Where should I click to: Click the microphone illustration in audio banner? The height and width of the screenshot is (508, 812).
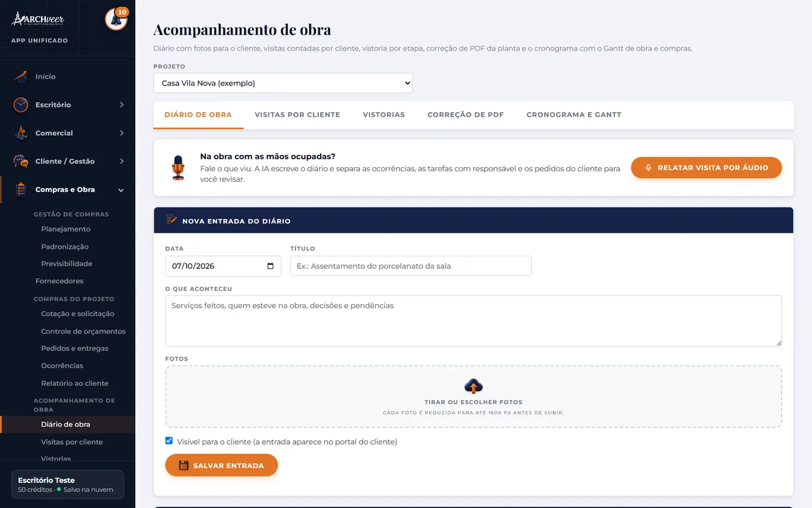point(178,168)
